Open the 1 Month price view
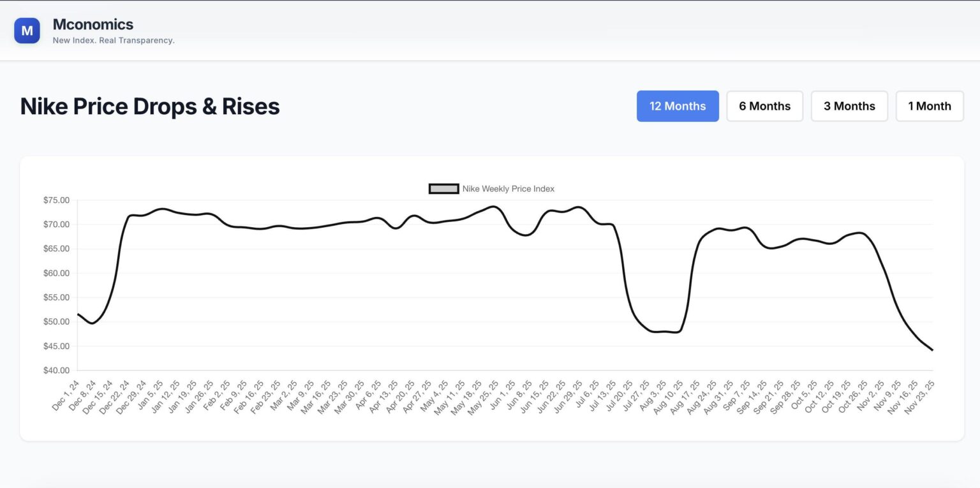 point(929,106)
